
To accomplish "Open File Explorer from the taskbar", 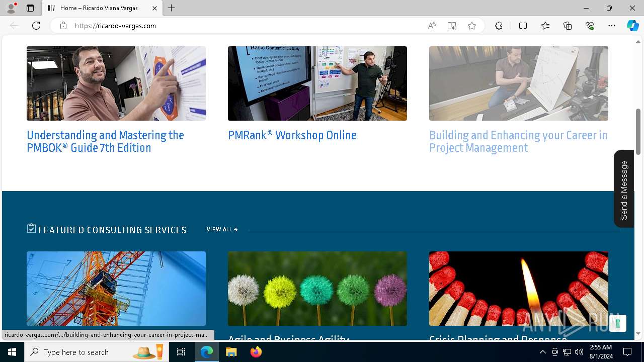I will point(231,352).
